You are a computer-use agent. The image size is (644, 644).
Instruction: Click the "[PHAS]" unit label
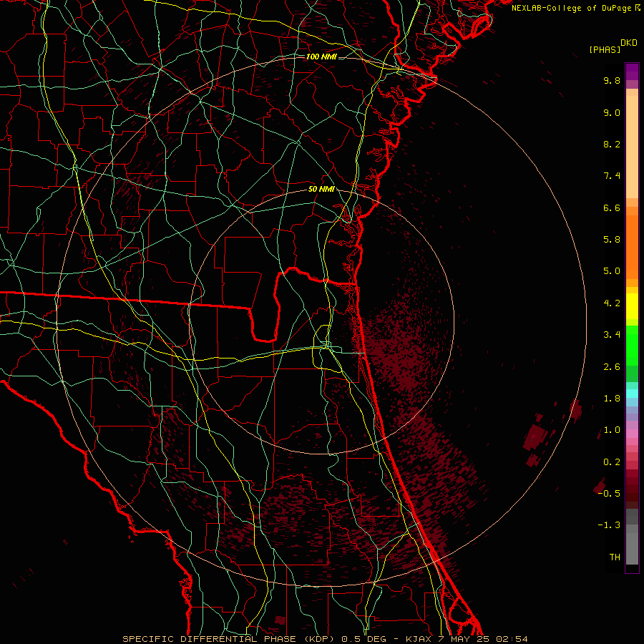point(605,50)
